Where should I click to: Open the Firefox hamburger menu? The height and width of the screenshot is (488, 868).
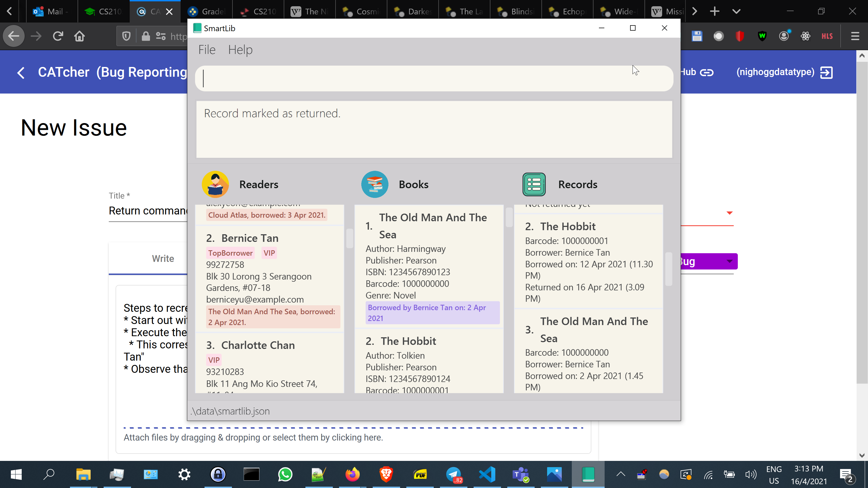click(855, 36)
